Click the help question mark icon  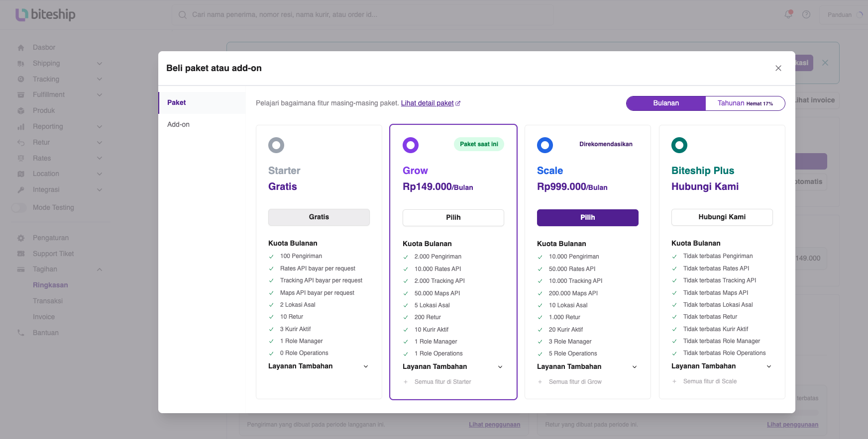click(806, 14)
